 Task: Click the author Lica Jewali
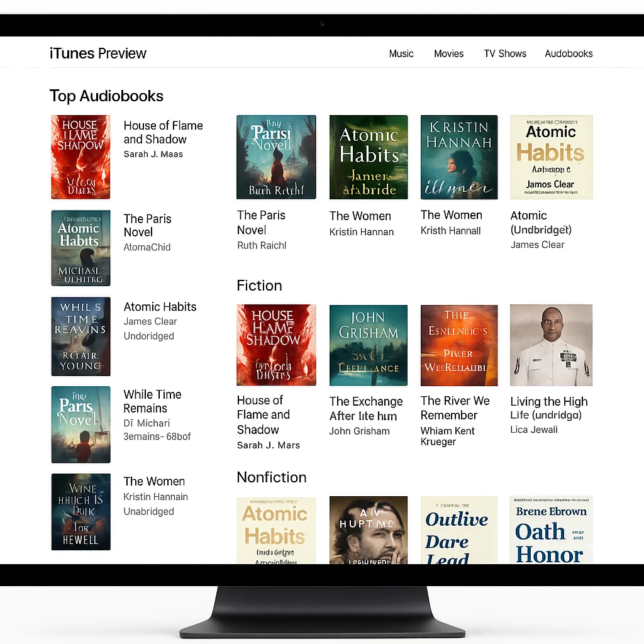(534, 429)
